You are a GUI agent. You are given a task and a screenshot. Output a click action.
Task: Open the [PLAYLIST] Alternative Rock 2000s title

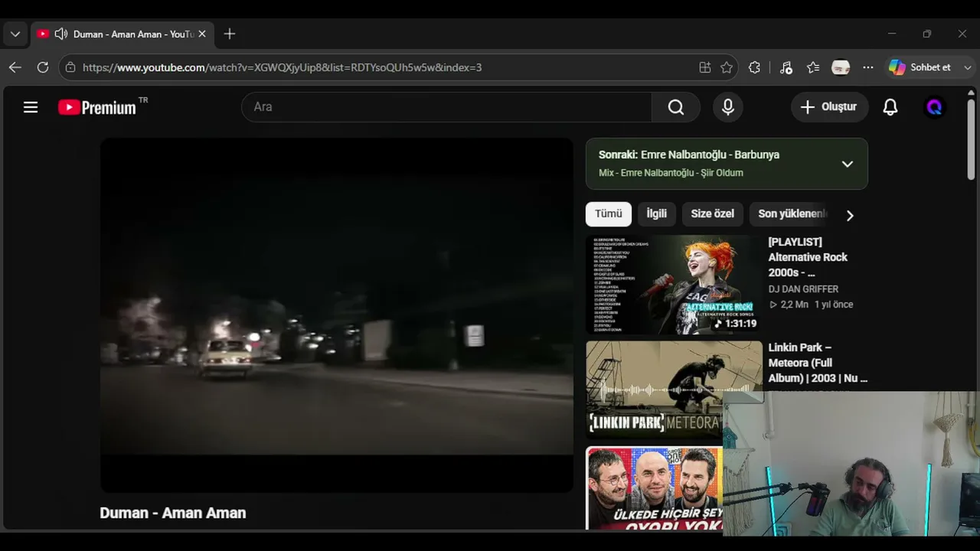[808, 257]
